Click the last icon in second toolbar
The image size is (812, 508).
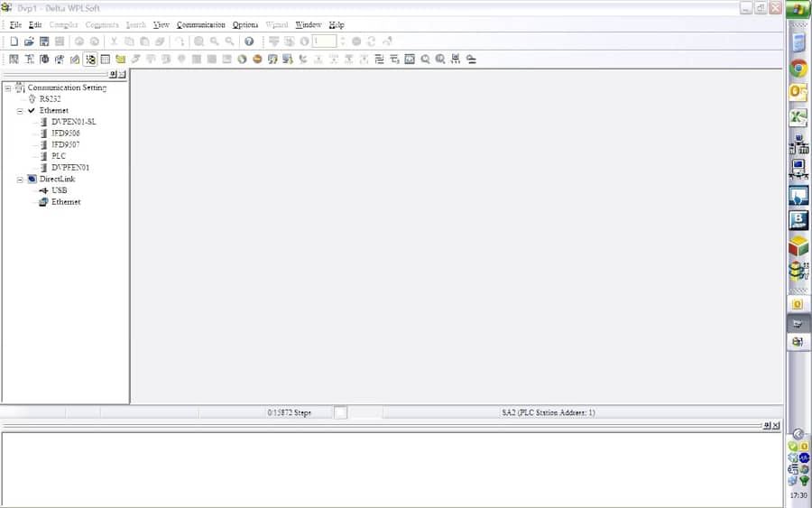coord(471,59)
